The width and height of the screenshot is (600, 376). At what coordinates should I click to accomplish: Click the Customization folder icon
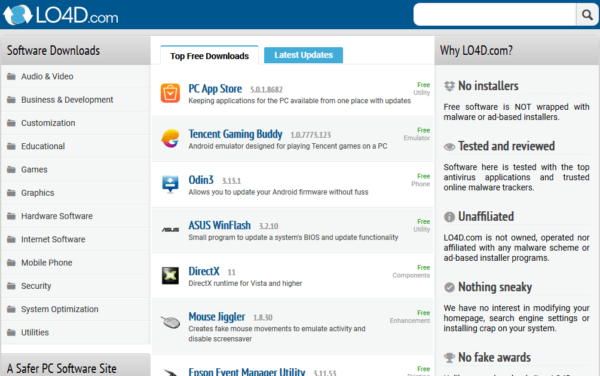(11, 123)
